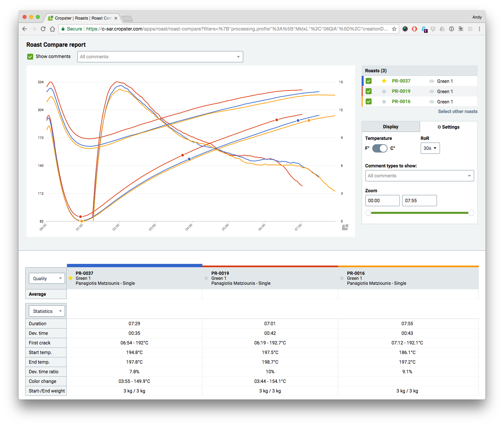Click the Opera red extension icon
Screen dimensions: 504x426
coord(414,29)
